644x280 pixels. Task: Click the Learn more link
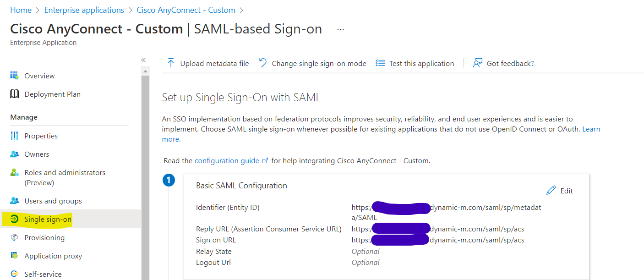591,129
